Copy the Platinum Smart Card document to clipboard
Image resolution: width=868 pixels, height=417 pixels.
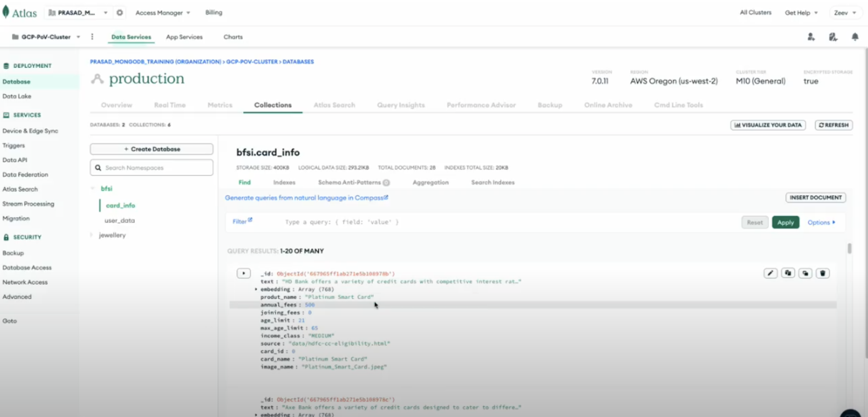point(788,273)
